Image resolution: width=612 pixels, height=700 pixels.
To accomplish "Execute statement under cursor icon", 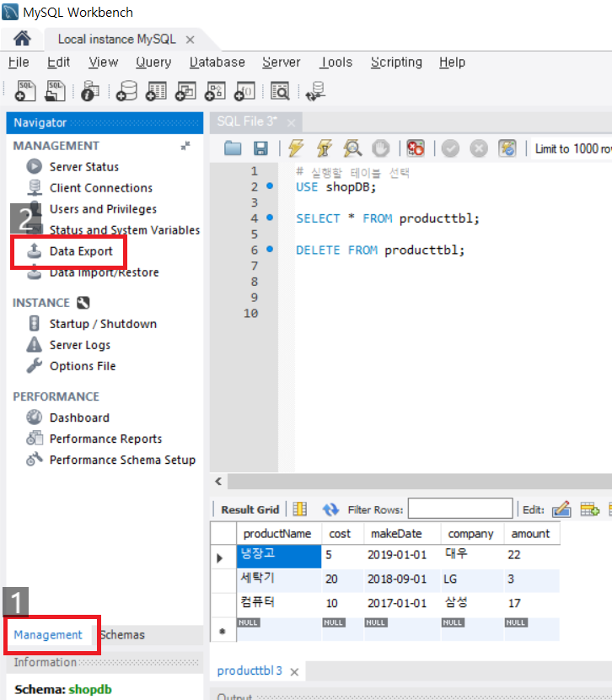I will point(325,148).
